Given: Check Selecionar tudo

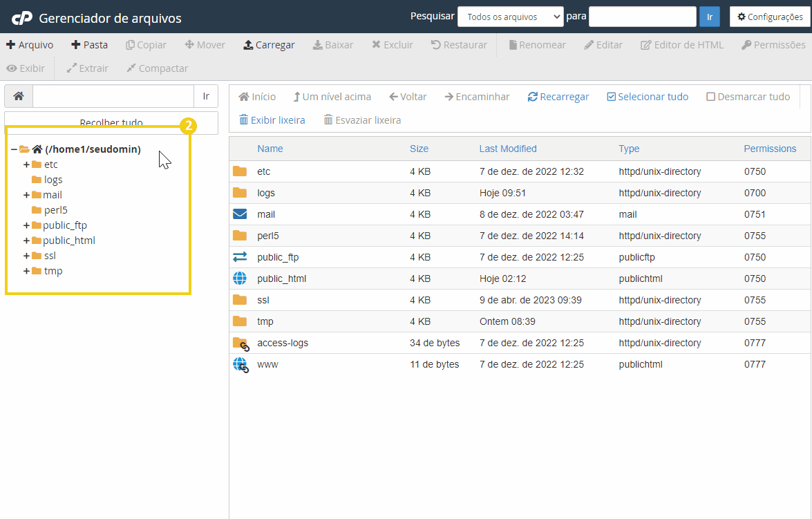Looking at the screenshot, I should pyautogui.click(x=648, y=97).
